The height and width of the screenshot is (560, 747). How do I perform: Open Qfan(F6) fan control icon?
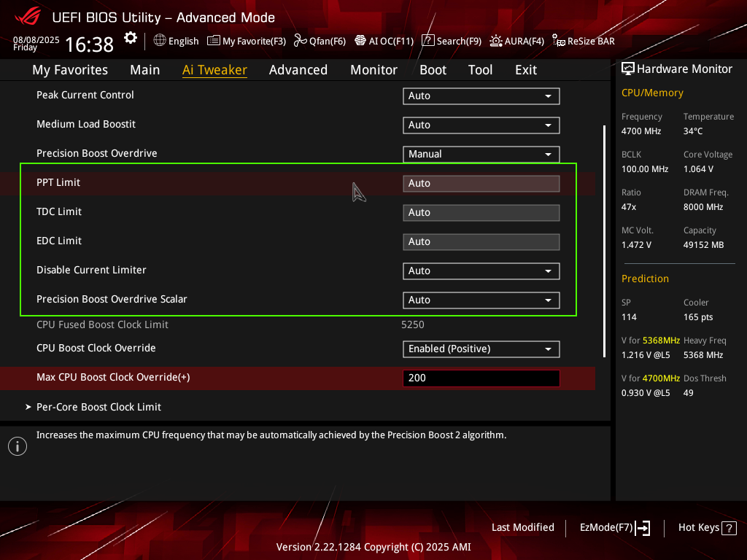click(300, 41)
